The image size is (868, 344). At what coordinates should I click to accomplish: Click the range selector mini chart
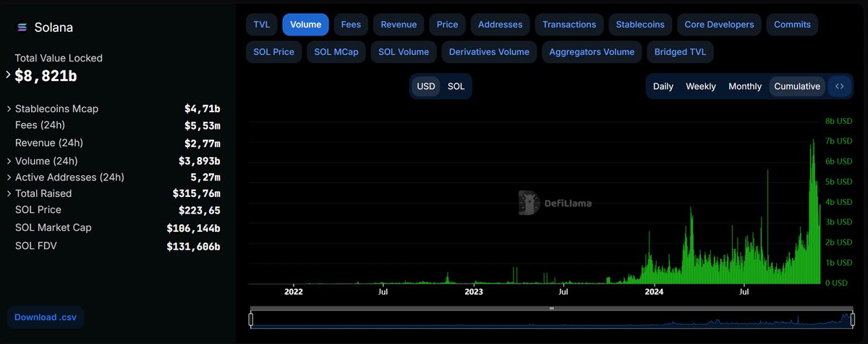point(551,319)
